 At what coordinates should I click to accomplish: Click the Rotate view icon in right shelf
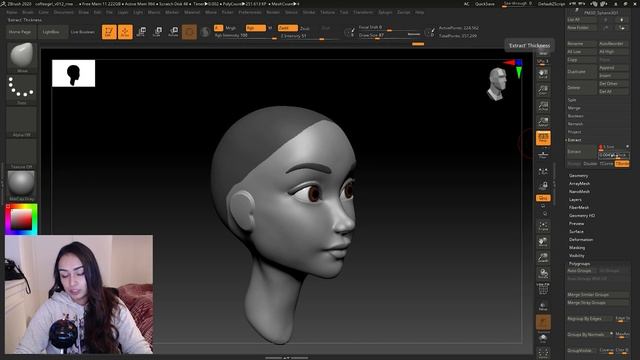point(543,273)
